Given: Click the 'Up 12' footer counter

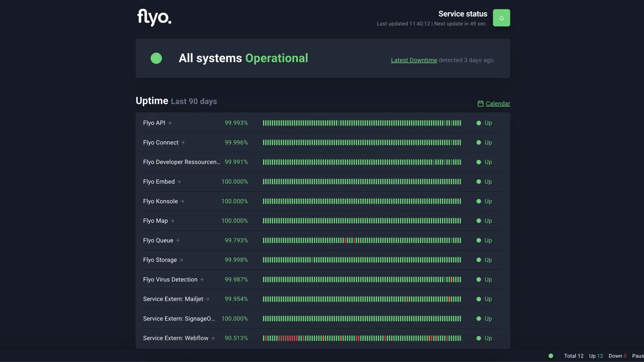Looking at the screenshot, I should coord(596,356).
